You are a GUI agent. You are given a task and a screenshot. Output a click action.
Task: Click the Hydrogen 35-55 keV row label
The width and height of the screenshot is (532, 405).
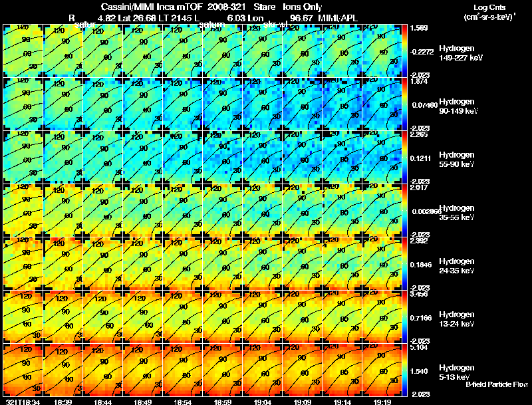457,213
